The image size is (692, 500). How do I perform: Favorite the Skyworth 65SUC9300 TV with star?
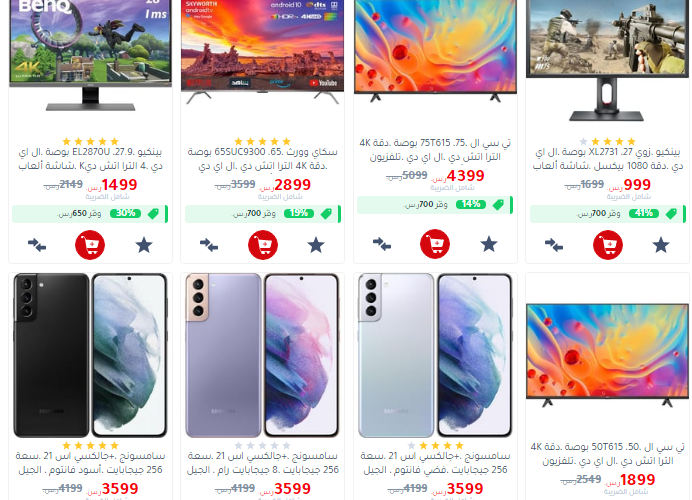click(x=316, y=245)
